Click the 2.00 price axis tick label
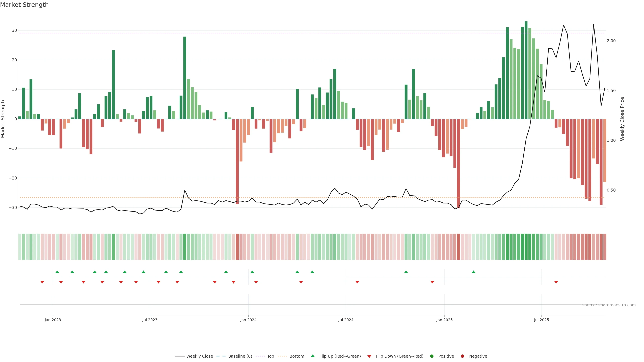This screenshot has width=644, height=362. pos(611,41)
